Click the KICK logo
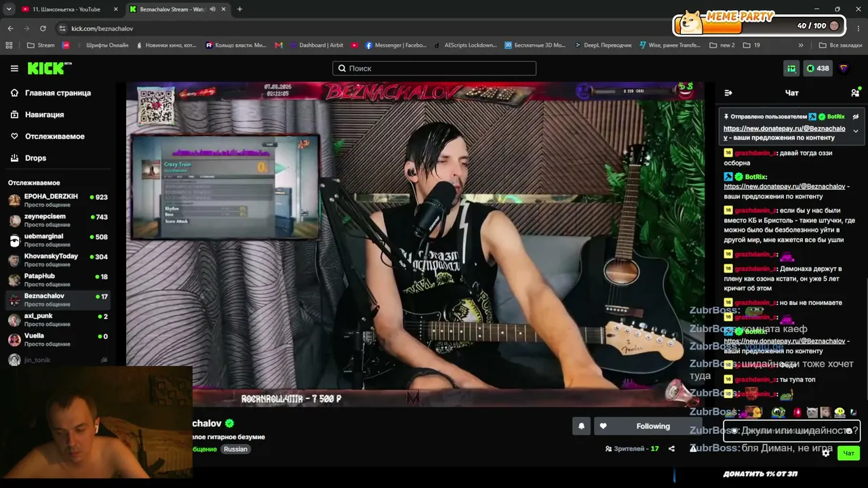 (x=50, y=68)
